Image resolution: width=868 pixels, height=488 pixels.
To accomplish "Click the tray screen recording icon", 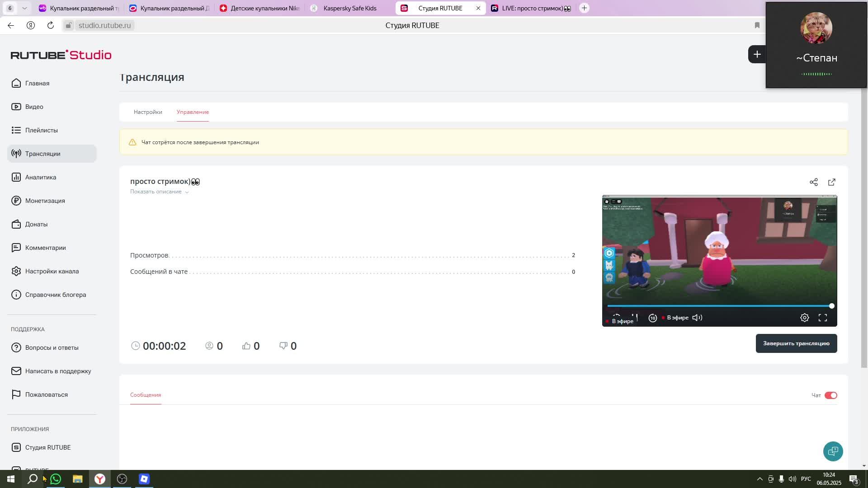I will (771, 479).
